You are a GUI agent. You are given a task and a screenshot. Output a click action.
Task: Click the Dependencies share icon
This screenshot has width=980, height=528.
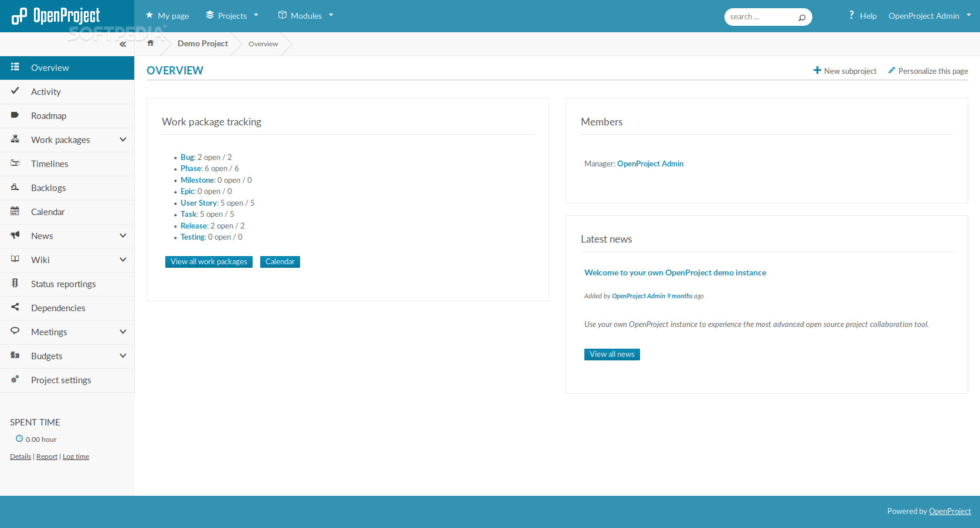(15, 308)
